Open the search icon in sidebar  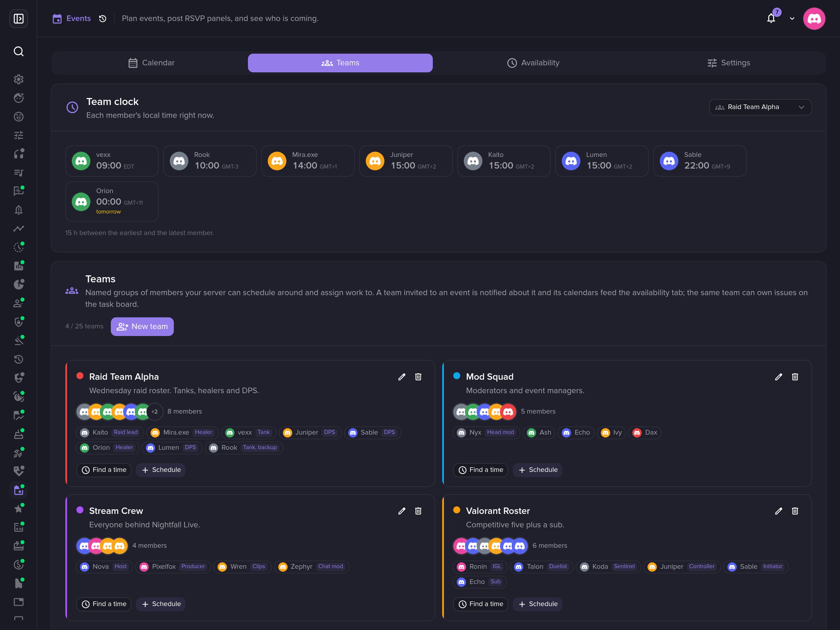[x=19, y=51]
